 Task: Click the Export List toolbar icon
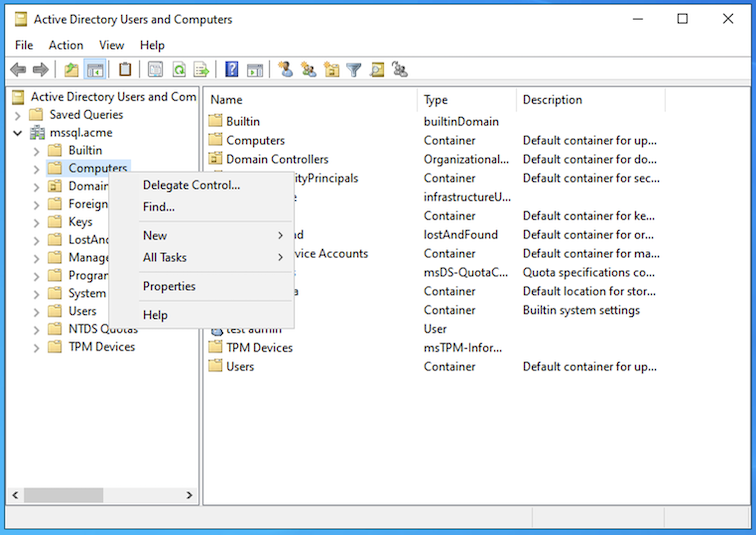[x=202, y=70]
